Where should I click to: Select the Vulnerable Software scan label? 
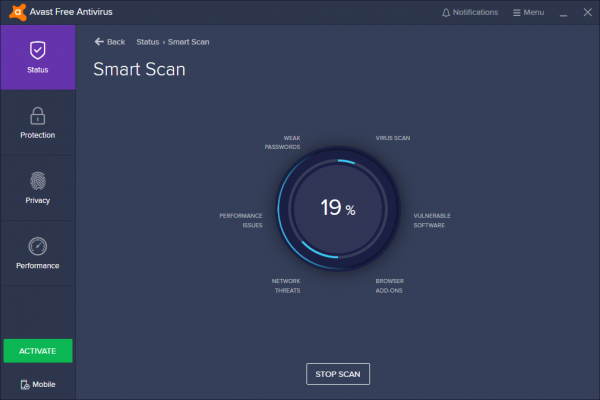432,220
